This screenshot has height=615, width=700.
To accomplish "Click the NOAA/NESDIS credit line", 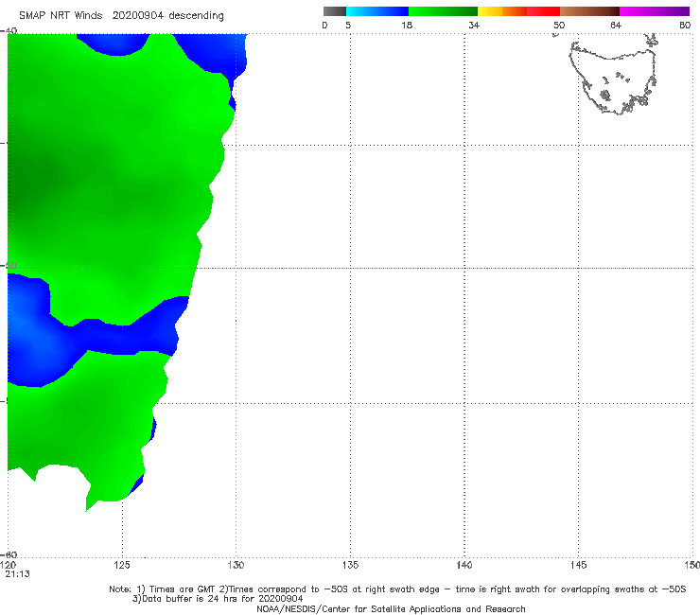I will (391, 608).
